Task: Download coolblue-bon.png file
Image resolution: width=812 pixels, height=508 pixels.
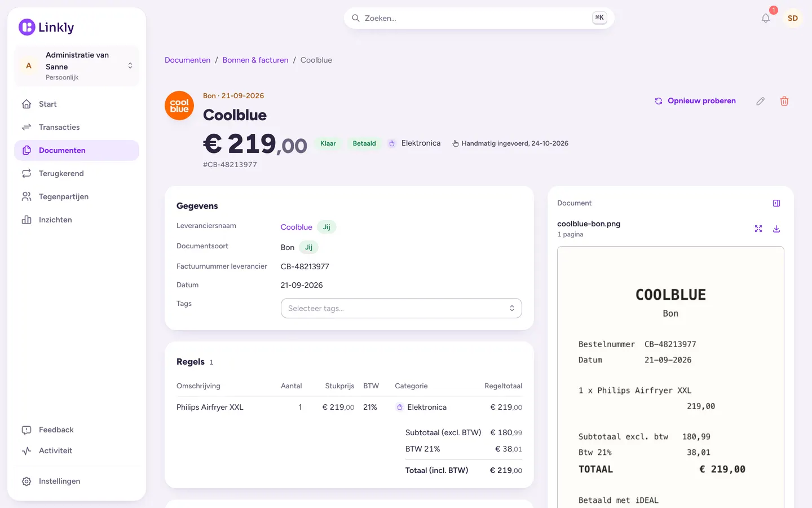Action: point(776,229)
